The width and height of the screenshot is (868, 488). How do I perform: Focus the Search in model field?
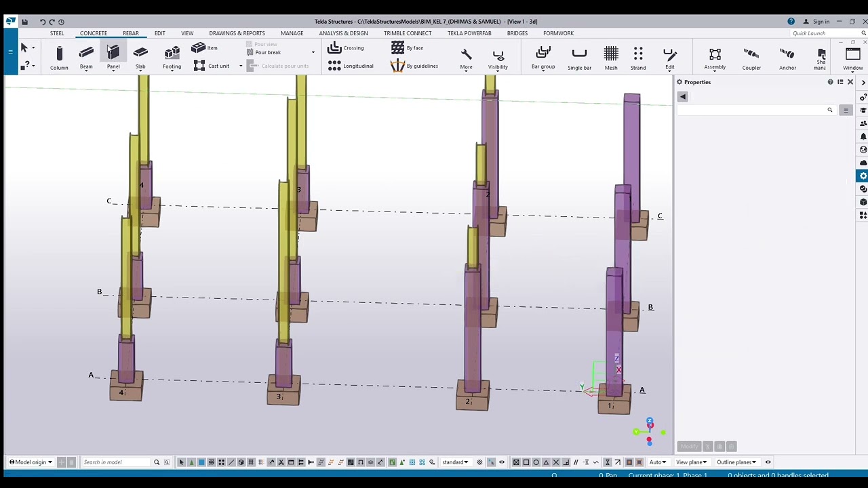click(x=117, y=462)
